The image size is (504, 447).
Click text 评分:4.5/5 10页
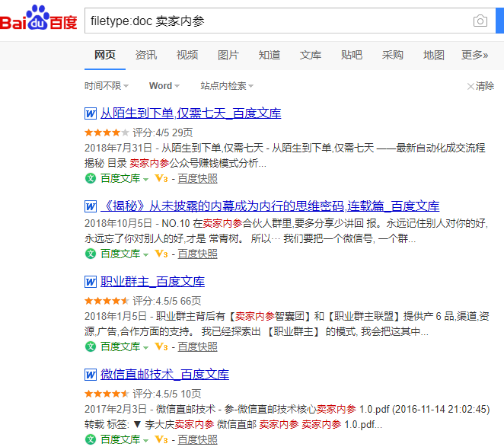[167, 394]
